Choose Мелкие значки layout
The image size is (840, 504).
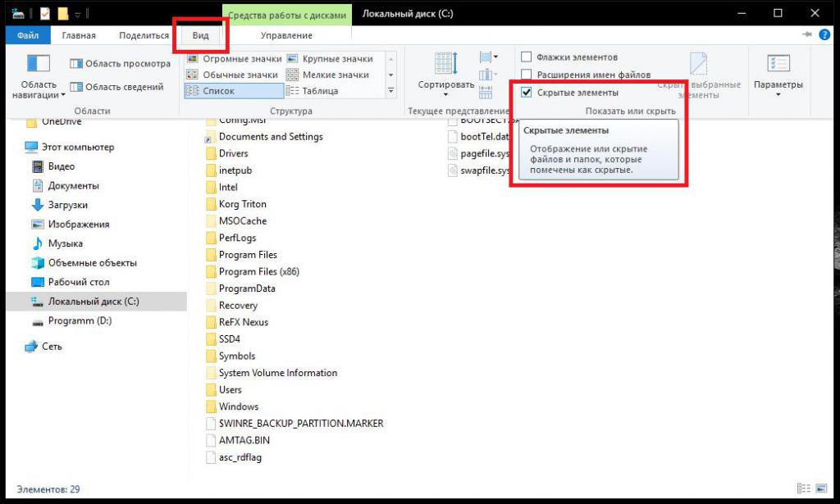(x=328, y=75)
